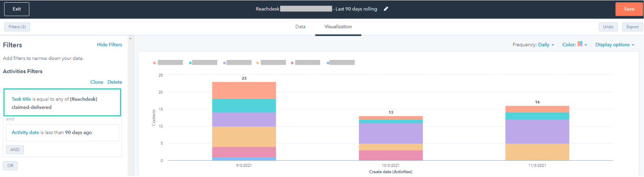Click the Export button
This screenshot has width=644, height=177.
coord(632,27)
